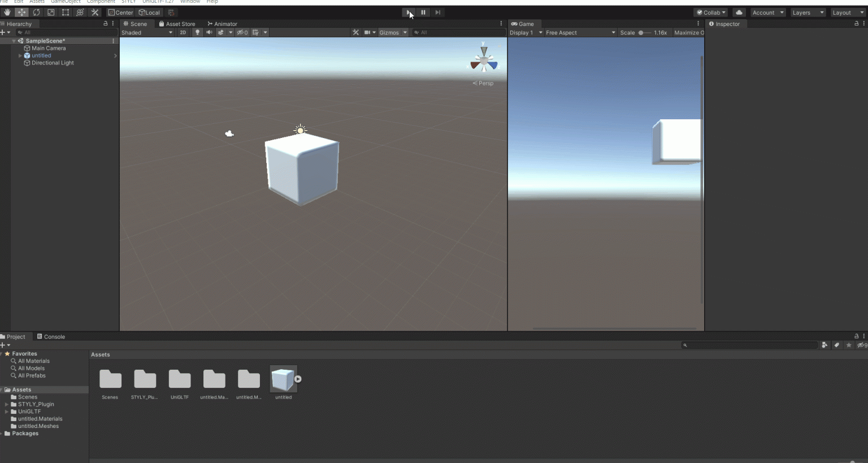Image resolution: width=868 pixels, height=463 pixels.
Task: Toggle 2D view mode in Scene
Action: [x=183, y=32]
